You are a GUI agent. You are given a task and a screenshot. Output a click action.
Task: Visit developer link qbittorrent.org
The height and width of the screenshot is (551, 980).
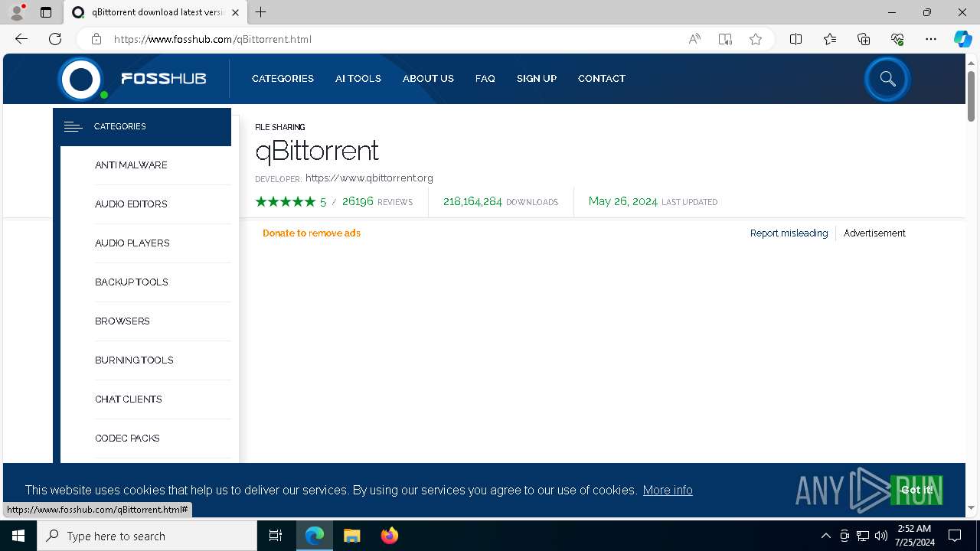coord(369,178)
